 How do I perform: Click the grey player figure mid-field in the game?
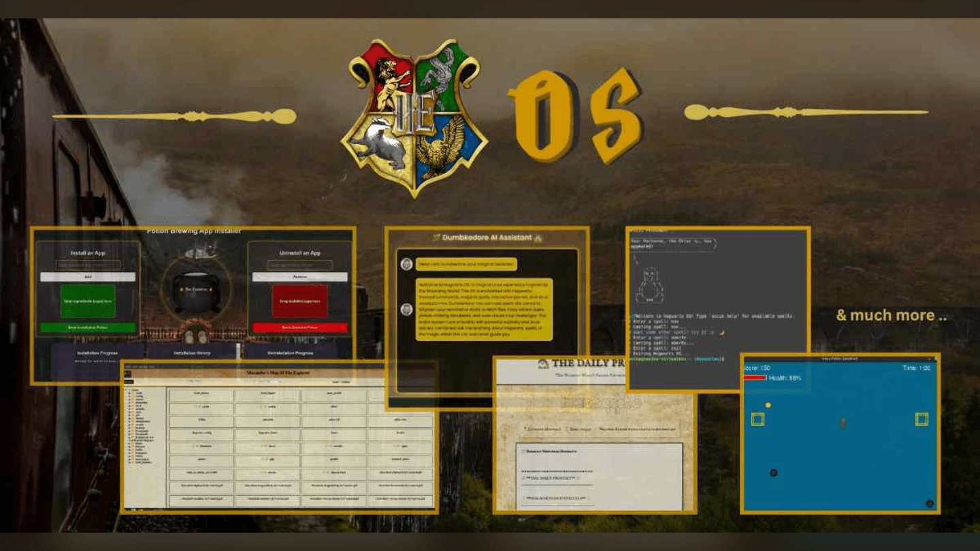click(843, 422)
